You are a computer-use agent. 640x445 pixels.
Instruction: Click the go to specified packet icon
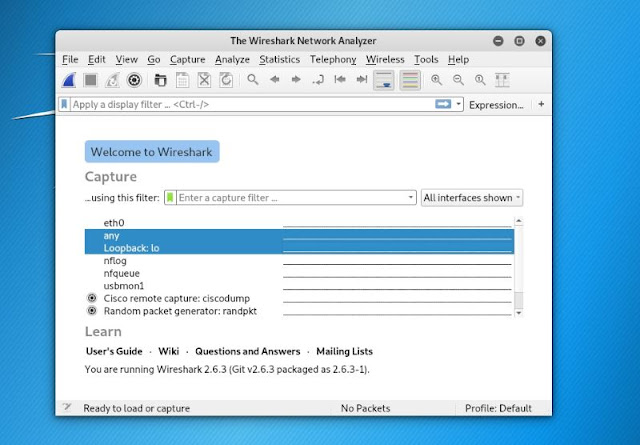click(318, 80)
